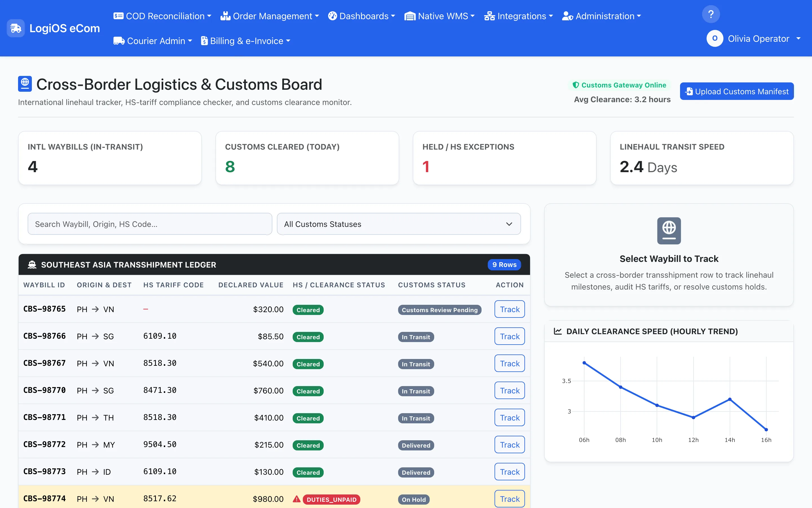Open the Olivia Operator user menu caret

(798, 39)
